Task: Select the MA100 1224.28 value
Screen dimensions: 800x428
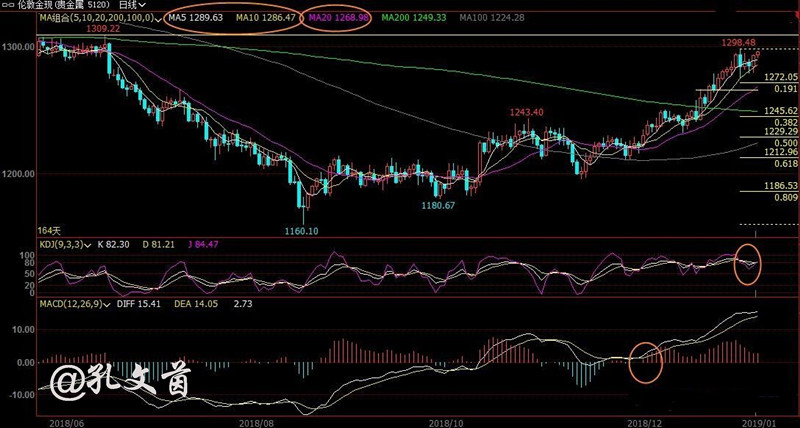Action: pos(492,17)
